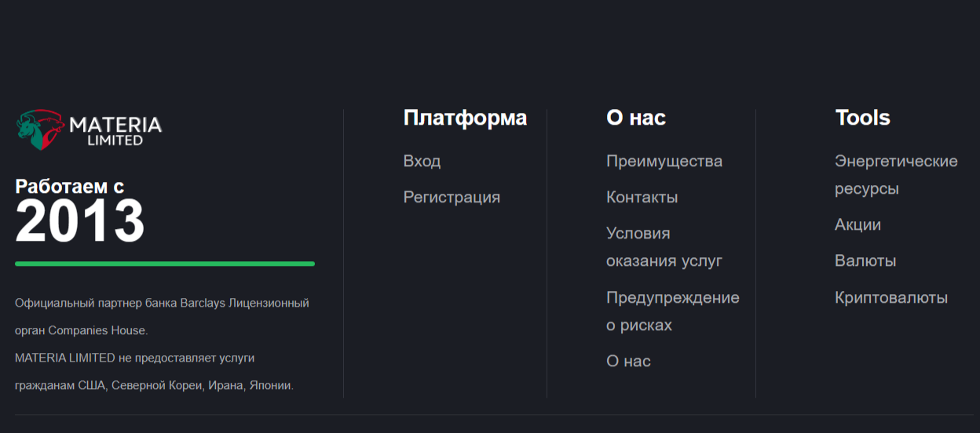
Task: Click the Работаем с heading text
Action: coord(69,187)
